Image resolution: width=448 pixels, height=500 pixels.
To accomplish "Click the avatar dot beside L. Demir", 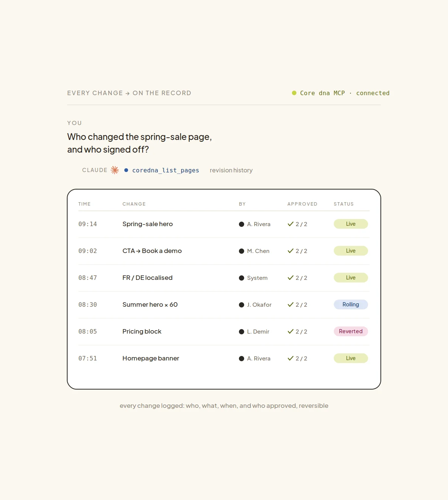I will (x=242, y=332).
